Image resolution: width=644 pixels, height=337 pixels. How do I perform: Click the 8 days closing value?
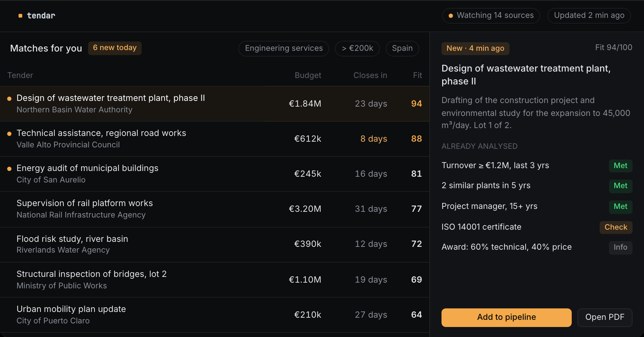374,139
